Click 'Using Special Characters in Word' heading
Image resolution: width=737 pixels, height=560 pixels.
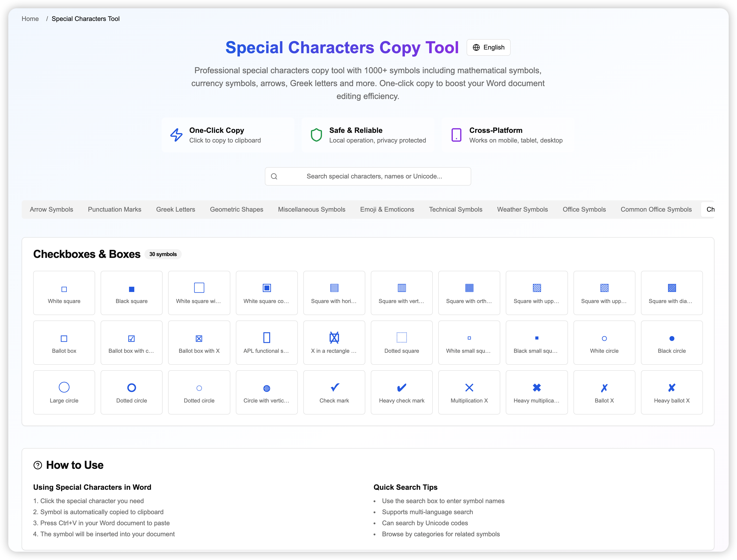92,487
